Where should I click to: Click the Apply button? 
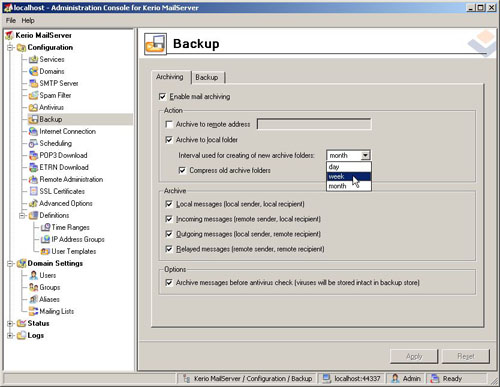click(x=414, y=356)
